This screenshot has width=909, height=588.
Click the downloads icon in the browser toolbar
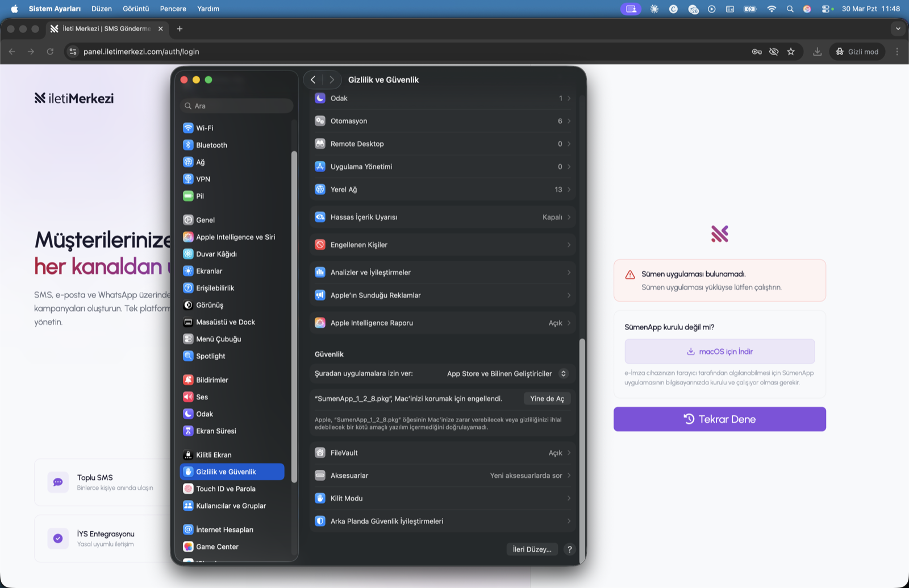pyautogui.click(x=818, y=51)
